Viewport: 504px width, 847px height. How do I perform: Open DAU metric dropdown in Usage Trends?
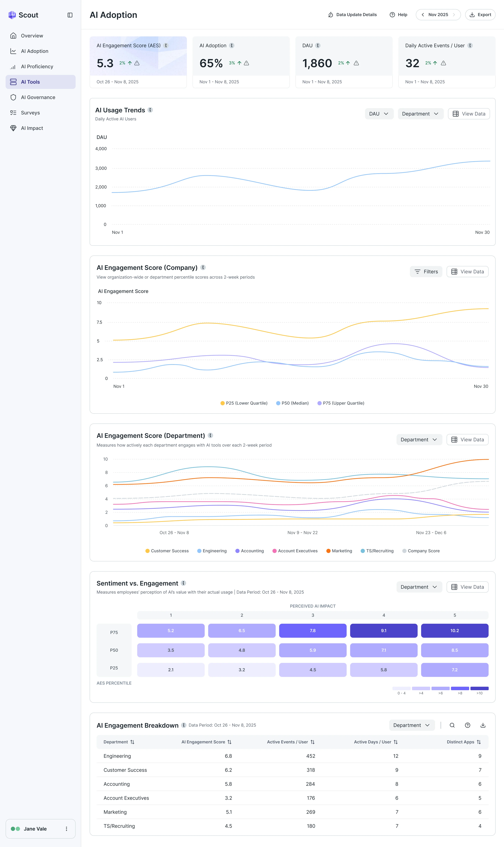379,114
